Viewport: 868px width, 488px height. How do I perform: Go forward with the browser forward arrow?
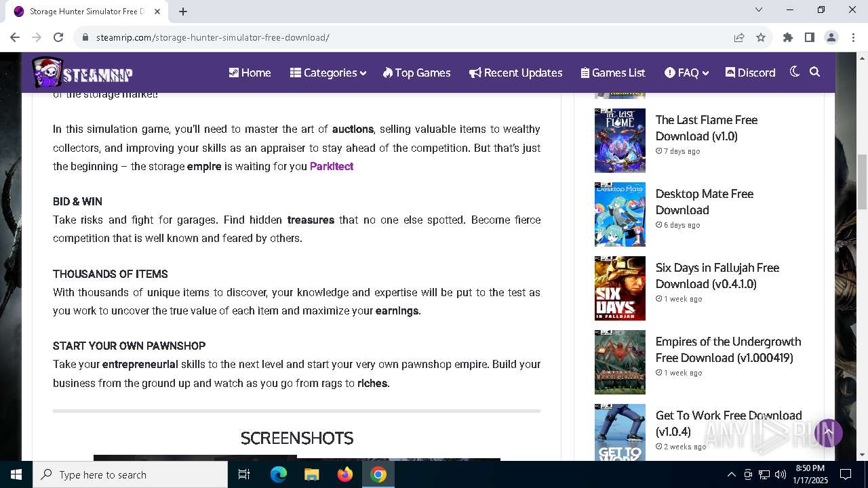click(x=37, y=37)
